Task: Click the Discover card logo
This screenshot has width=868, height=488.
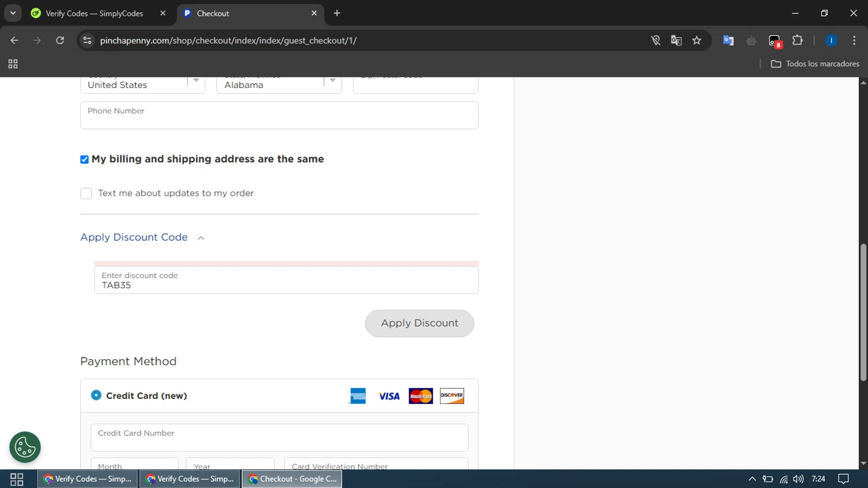Action: tap(452, 396)
